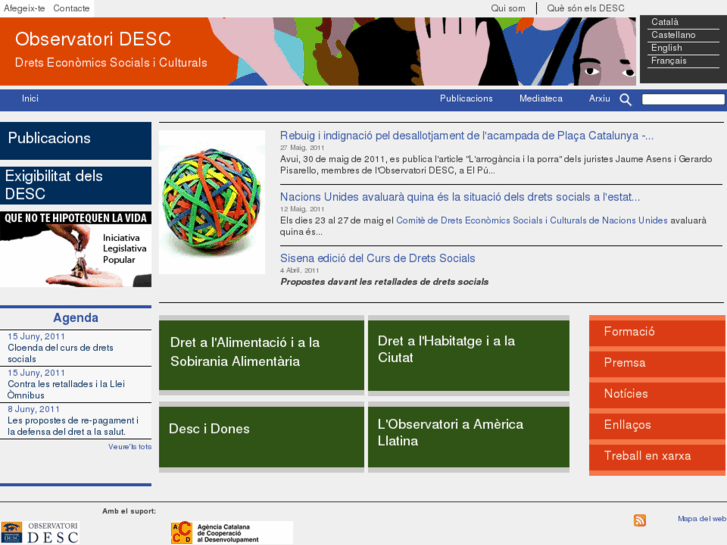Switch language to English

pyautogui.click(x=666, y=48)
